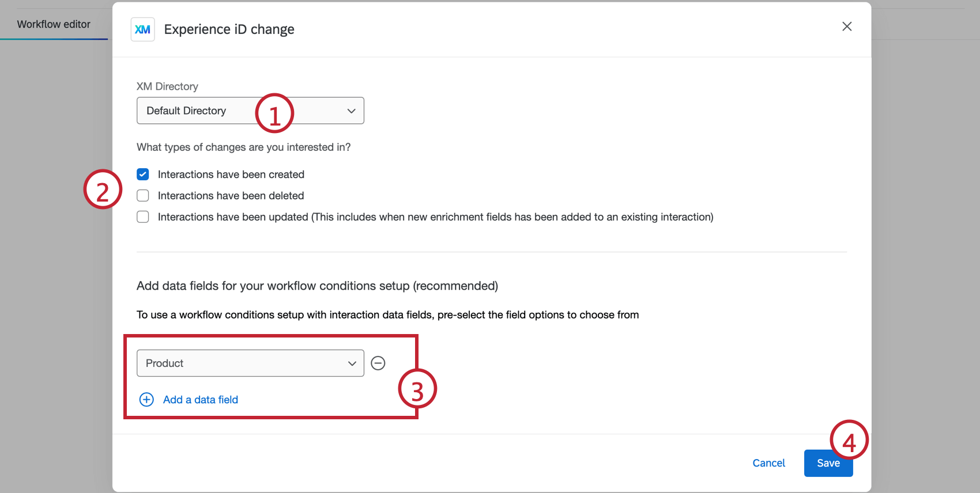This screenshot has height=493, width=980.
Task: Click the chevron icon on the XM Directory selector
Action: pyautogui.click(x=352, y=111)
